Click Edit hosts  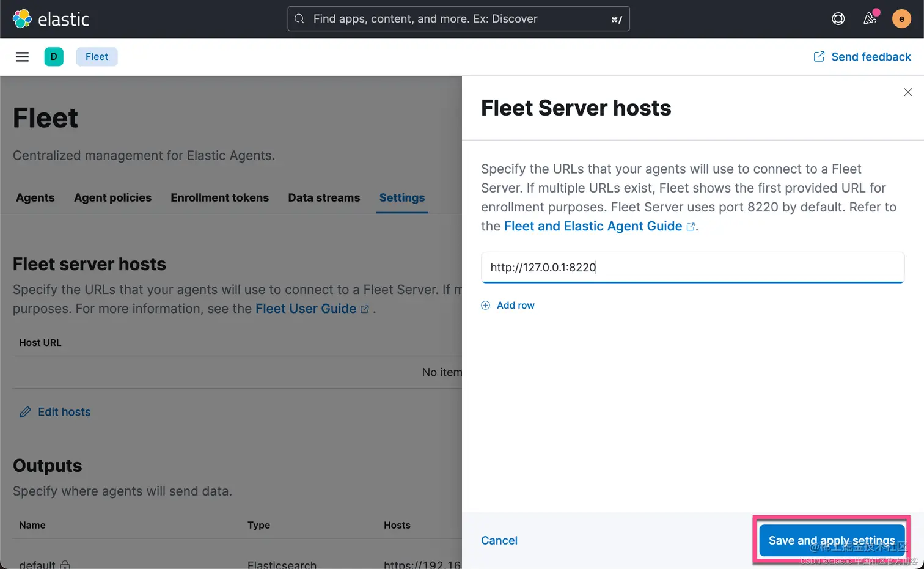pos(64,412)
